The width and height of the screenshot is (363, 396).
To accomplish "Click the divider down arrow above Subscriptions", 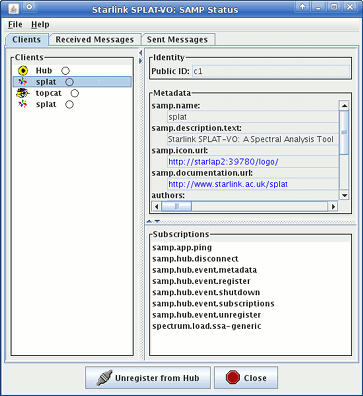I will [157, 221].
